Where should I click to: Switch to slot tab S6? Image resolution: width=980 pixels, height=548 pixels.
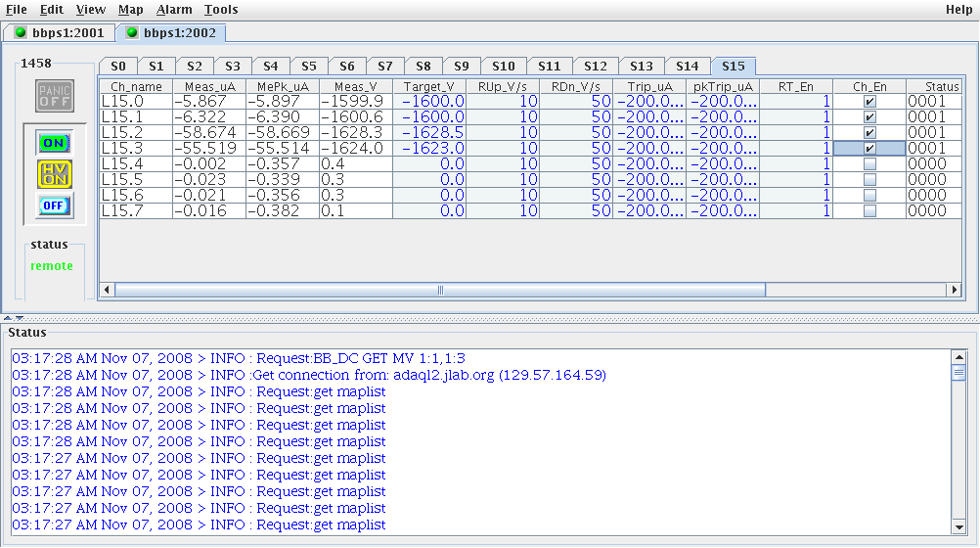click(347, 67)
